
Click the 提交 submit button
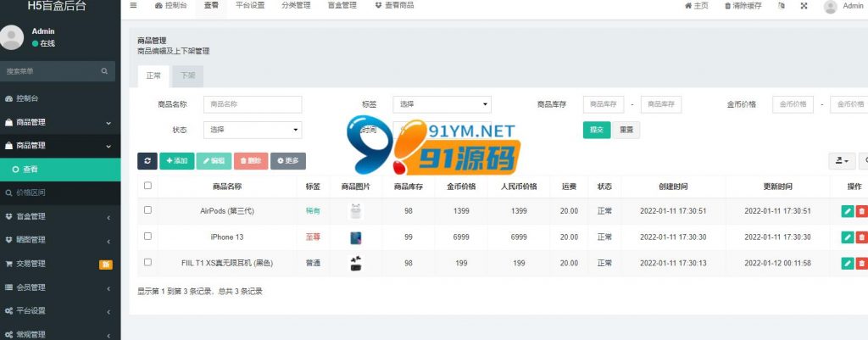coord(596,130)
